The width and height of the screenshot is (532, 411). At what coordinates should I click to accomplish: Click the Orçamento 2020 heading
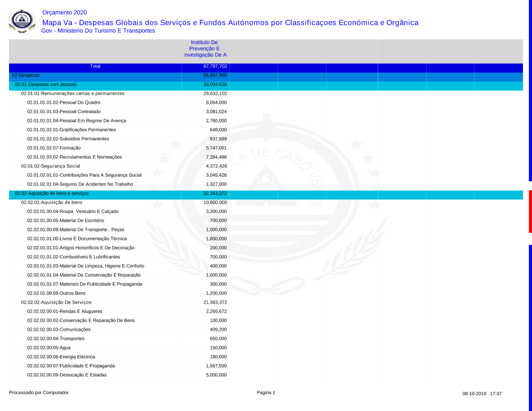coord(64,12)
